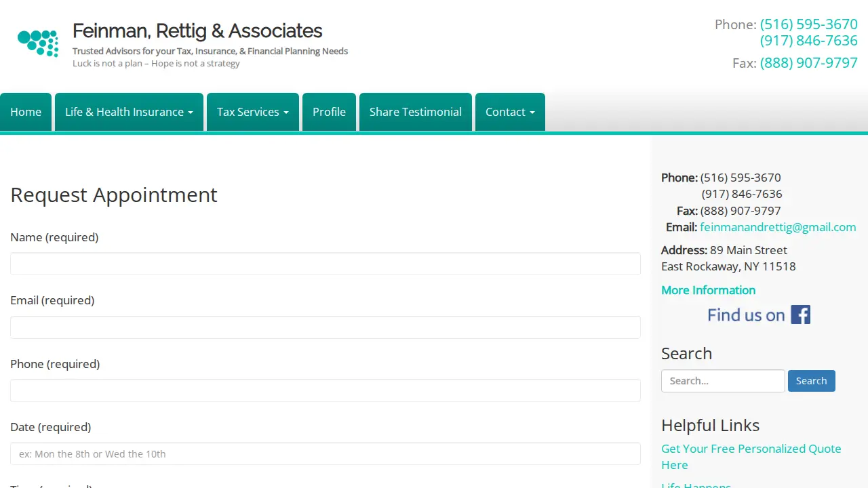Open the Facebook icon link
This screenshot has height=488, width=868.
click(800, 314)
